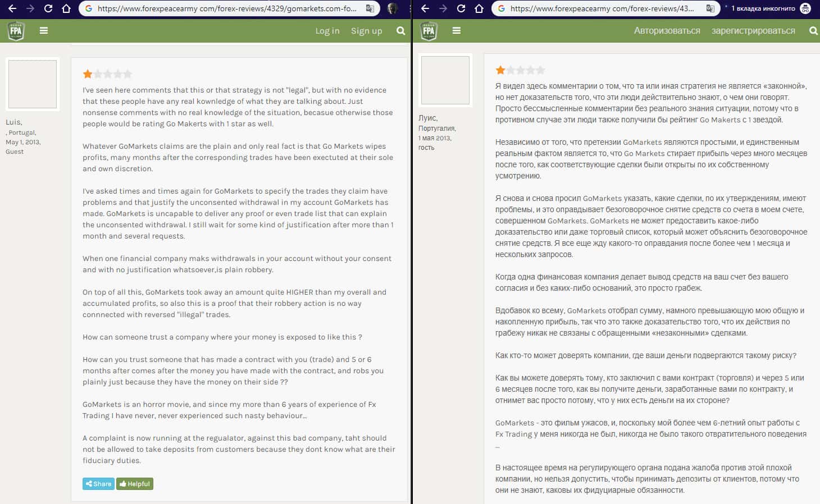Click the paragraph starting 'Как вы можете доверять'
The height and width of the screenshot is (504, 820).
650,390
